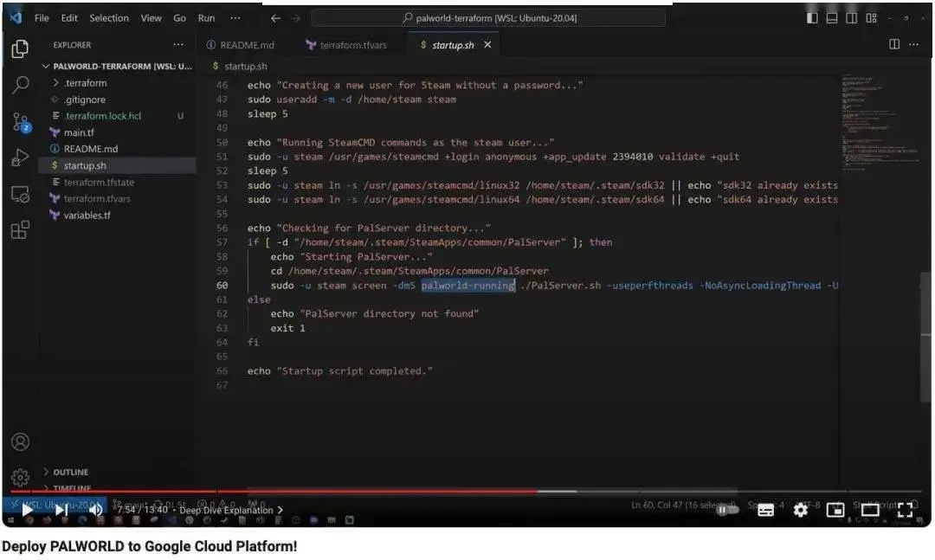
Task: Click line number 60 in the gutter
Action: [222, 285]
